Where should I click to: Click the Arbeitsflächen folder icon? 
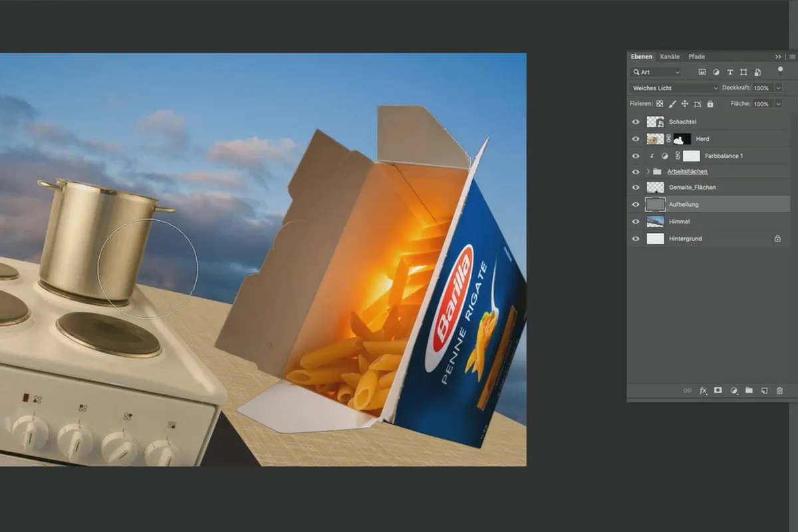click(x=658, y=172)
